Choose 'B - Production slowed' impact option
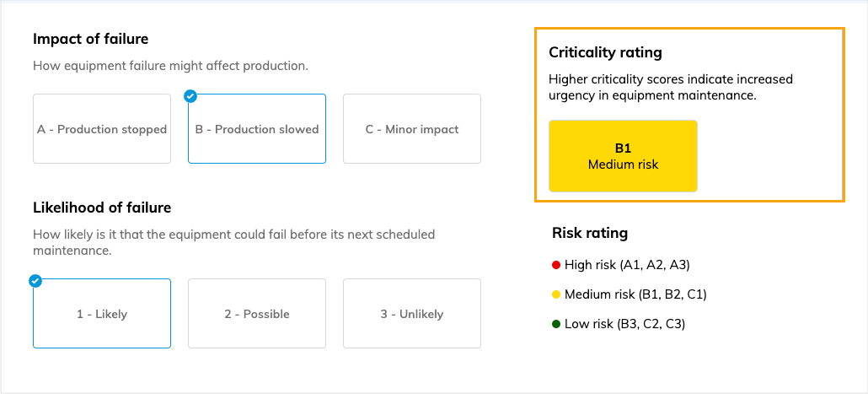Image resolution: width=868 pixels, height=394 pixels. [257, 129]
